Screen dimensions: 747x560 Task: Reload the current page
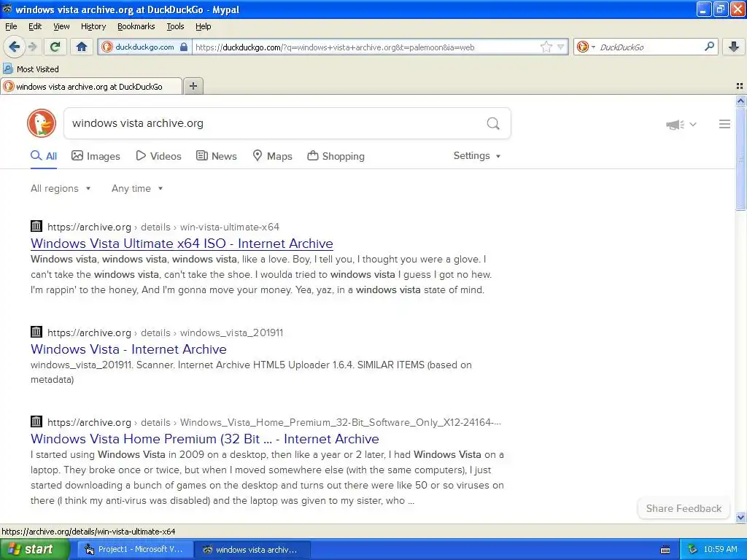point(55,47)
